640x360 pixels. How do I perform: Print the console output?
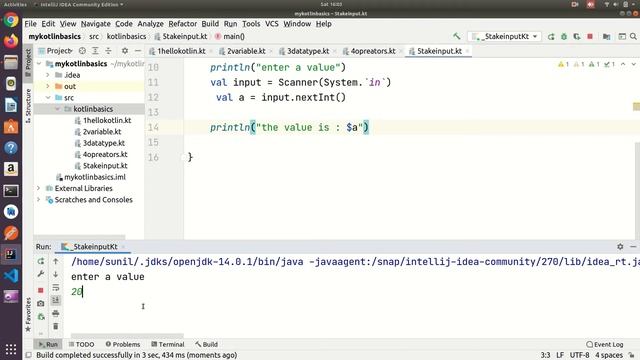[56, 313]
